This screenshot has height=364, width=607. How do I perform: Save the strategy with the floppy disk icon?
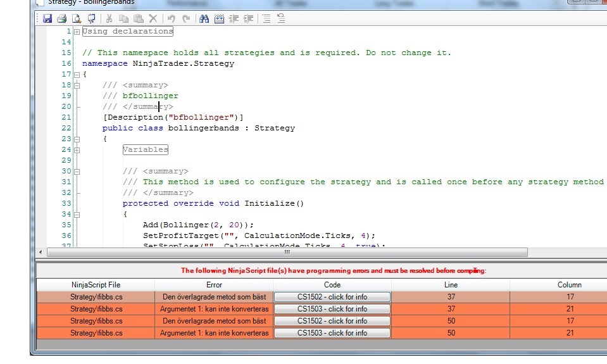(x=47, y=18)
